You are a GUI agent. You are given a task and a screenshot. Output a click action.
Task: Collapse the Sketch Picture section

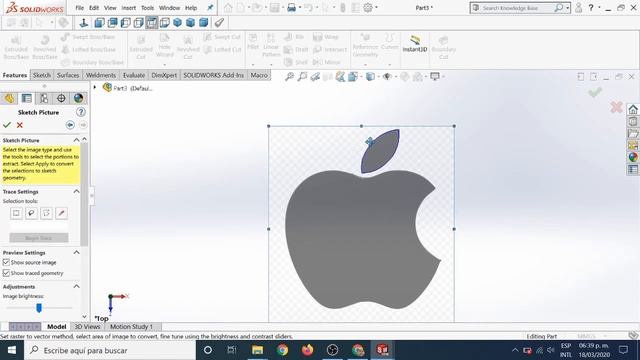[x=76, y=140]
